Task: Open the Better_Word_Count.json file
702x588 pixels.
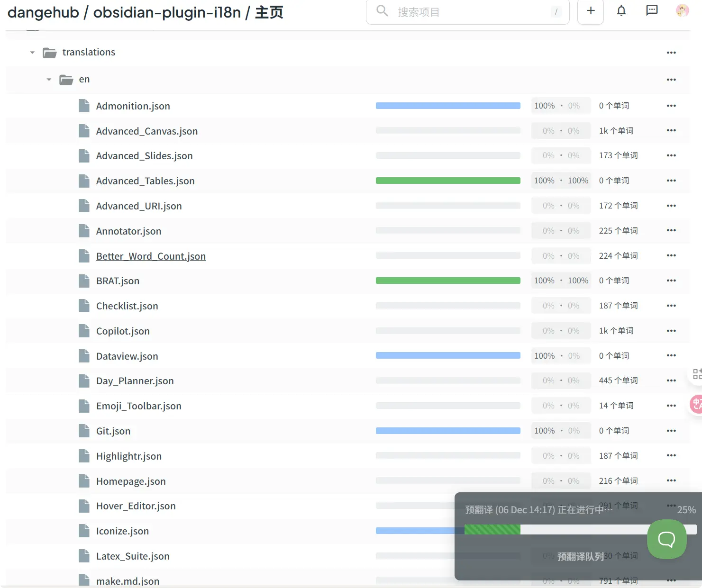Action: click(x=151, y=256)
